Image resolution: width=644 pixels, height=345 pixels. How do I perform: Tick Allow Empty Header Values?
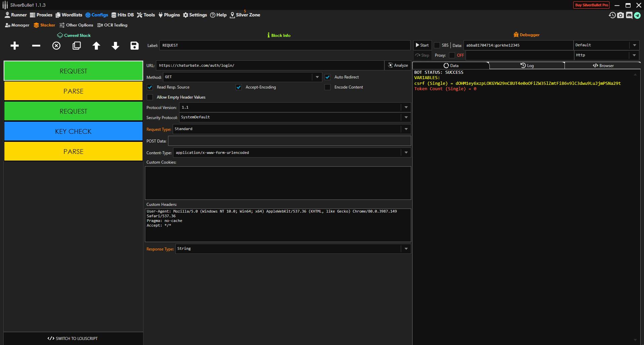click(x=150, y=97)
